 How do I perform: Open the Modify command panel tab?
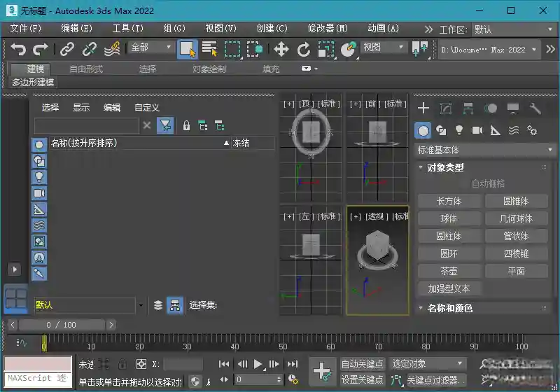click(446, 108)
